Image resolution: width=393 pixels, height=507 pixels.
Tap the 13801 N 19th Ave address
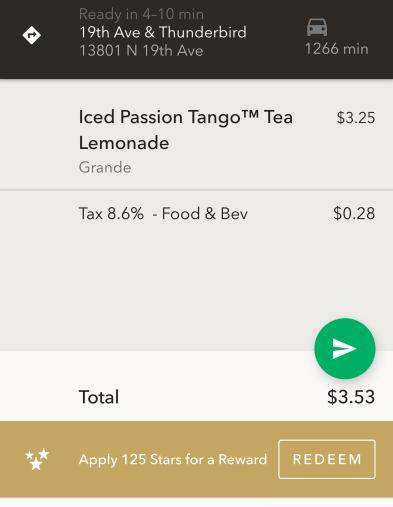click(x=141, y=51)
